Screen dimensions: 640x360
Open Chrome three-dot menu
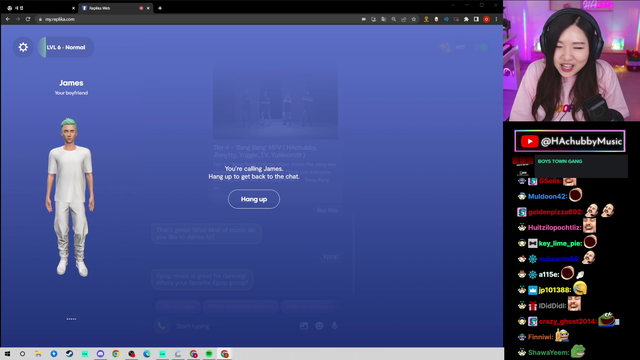[x=496, y=19]
